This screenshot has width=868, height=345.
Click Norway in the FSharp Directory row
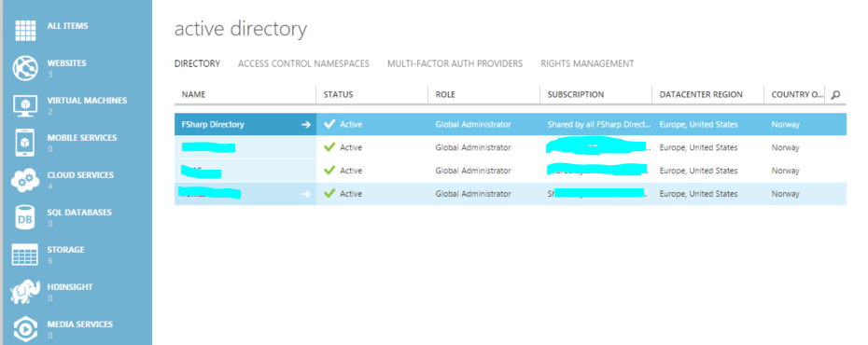pyautogui.click(x=786, y=124)
